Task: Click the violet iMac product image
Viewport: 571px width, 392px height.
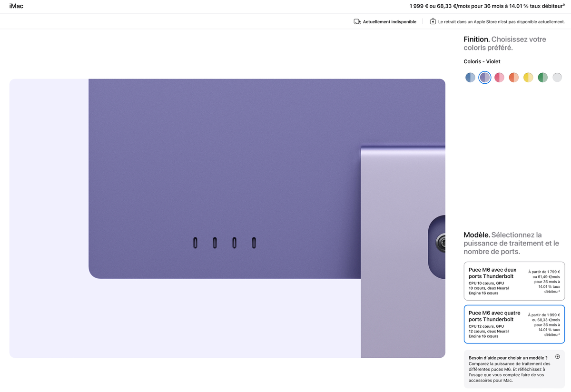Action: point(227,218)
